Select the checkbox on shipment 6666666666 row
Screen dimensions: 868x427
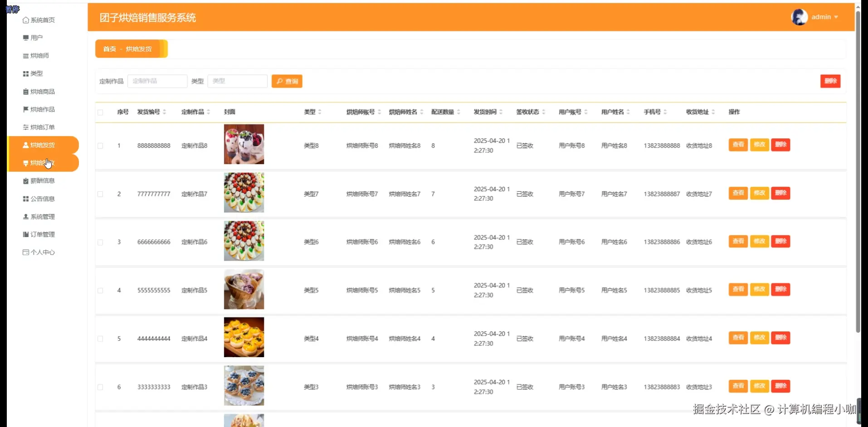tap(100, 243)
